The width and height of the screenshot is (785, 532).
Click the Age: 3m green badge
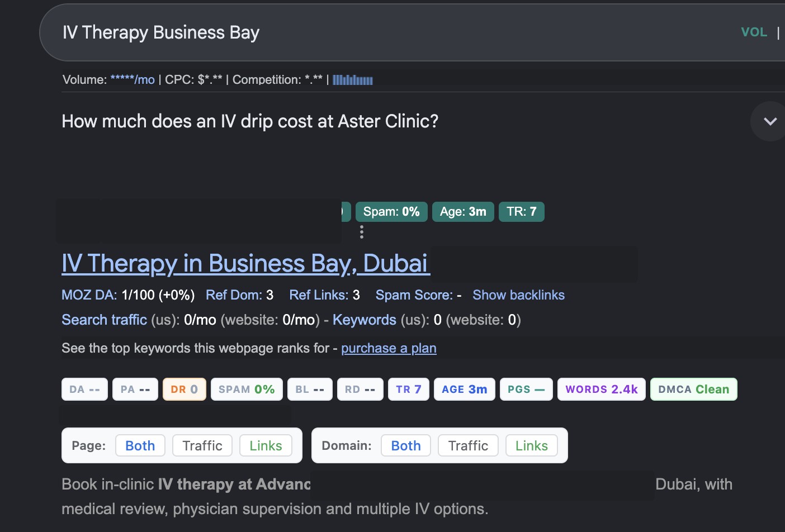tap(463, 212)
